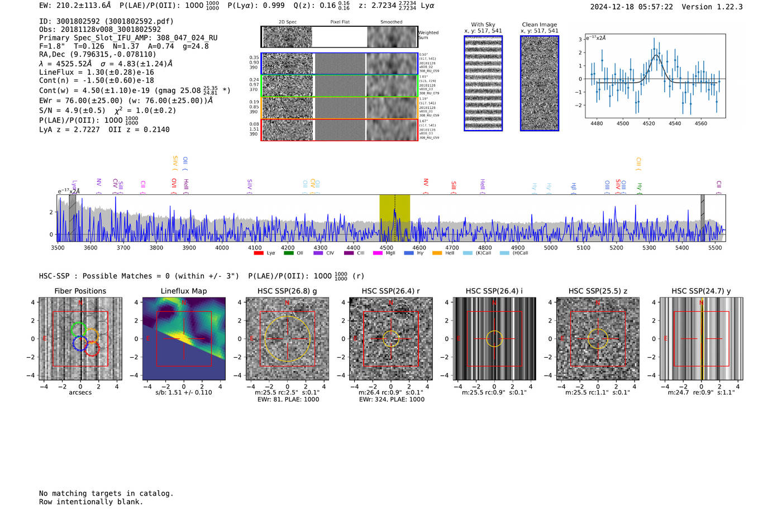This screenshot has width=782, height=532.
Task: Select the Weighted Sum 2D spectrum row
Action: pyautogui.click(x=339, y=37)
